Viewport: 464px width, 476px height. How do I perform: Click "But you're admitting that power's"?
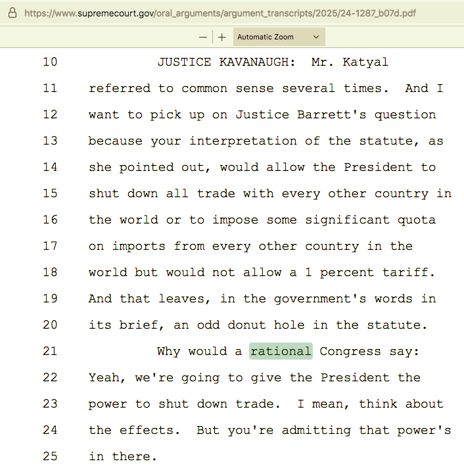click(x=324, y=431)
